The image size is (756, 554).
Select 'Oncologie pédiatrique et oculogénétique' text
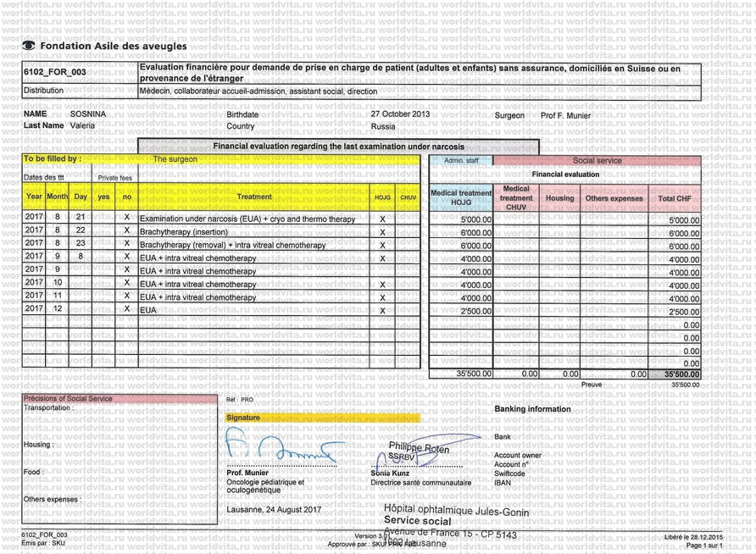pyautogui.click(x=265, y=486)
